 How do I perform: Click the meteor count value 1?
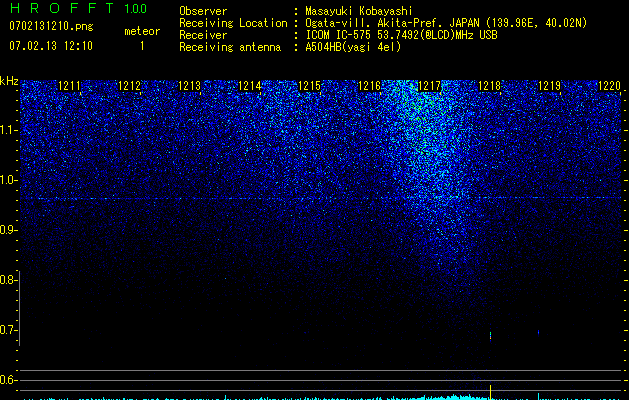(x=142, y=46)
